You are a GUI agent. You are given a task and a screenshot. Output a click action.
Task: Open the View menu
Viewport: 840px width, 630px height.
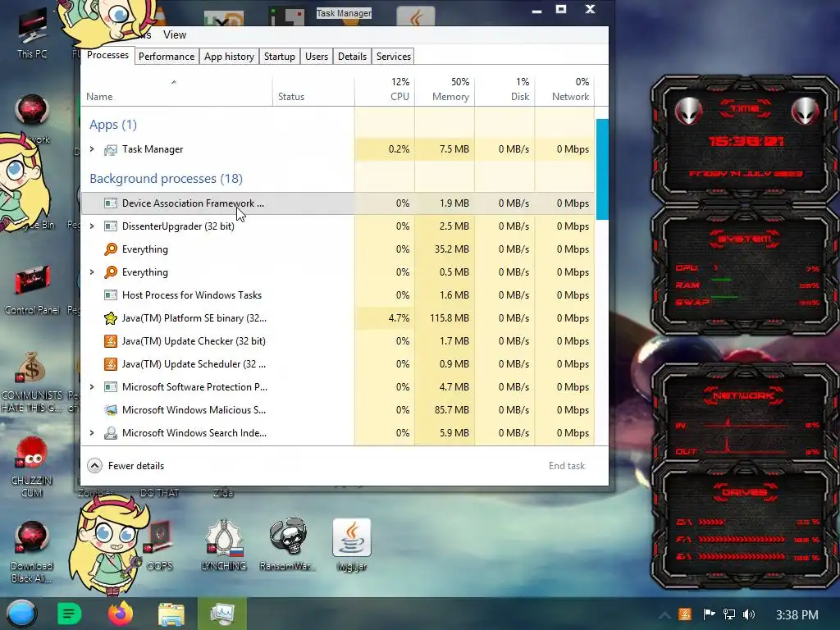(175, 34)
